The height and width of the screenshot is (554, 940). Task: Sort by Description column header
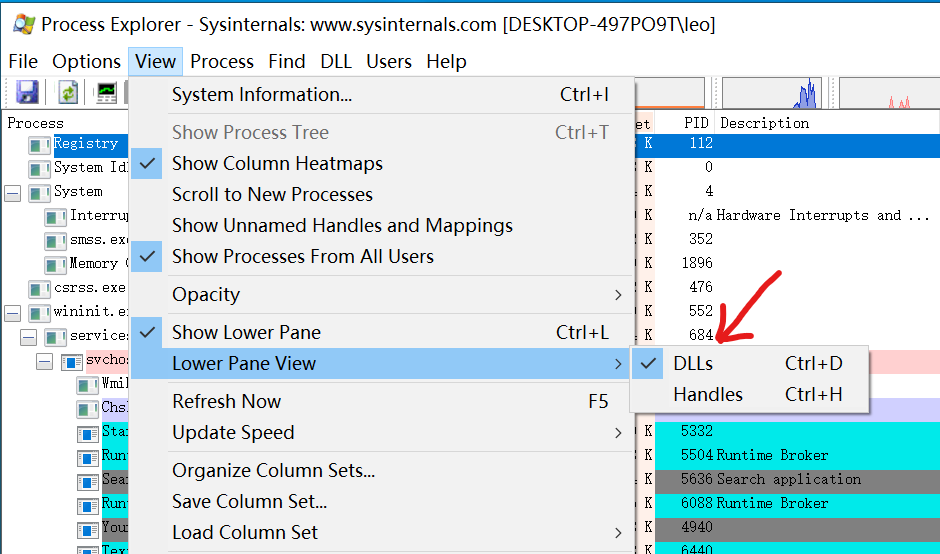coord(764,123)
